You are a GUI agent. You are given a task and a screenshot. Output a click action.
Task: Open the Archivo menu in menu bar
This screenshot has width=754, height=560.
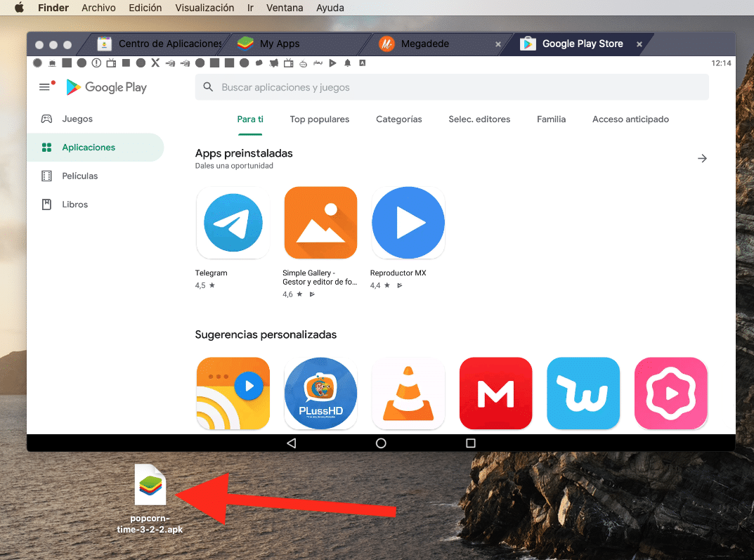[98, 8]
